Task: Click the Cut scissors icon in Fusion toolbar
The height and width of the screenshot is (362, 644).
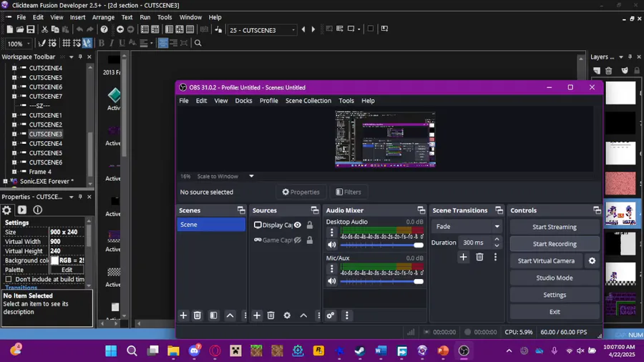Action: tap(44, 29)
